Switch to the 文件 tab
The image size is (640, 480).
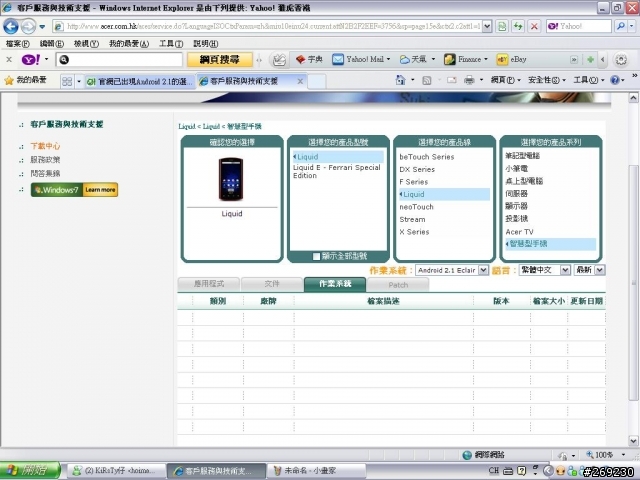click(x=272, y=284)
